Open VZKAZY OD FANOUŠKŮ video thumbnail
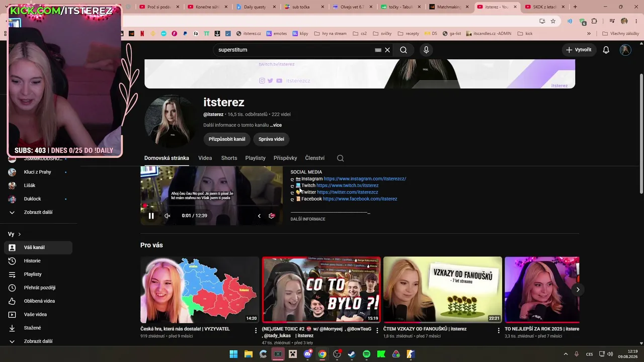 443,290
